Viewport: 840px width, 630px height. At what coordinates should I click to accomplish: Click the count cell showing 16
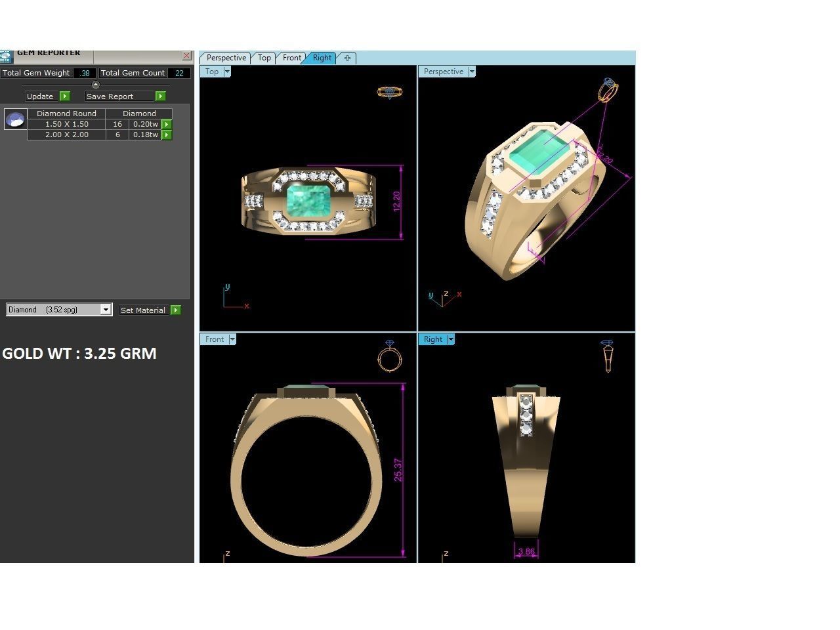point(117,124)
